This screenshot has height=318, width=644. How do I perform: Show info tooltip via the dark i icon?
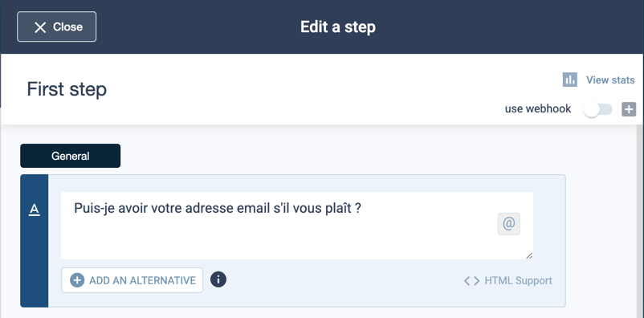pos(218,279)
